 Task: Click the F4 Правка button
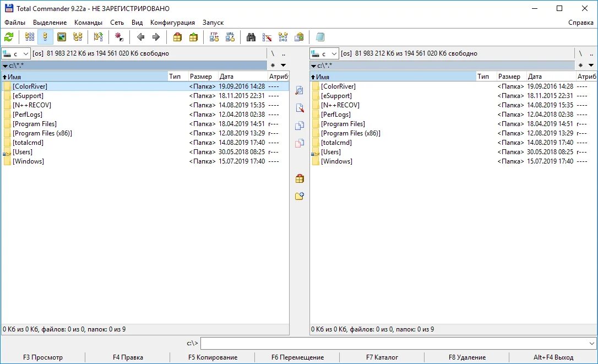pyautogui.click(x=128, y=357)
